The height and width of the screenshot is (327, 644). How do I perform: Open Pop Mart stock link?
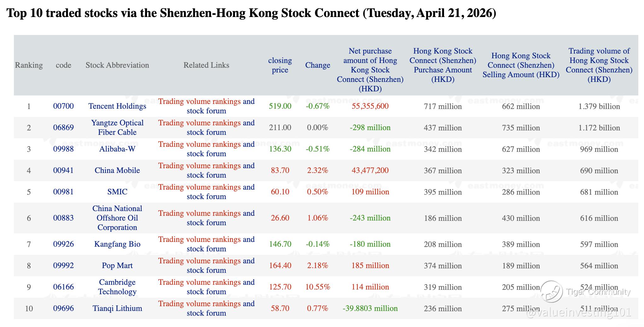[x=117, y=266]
